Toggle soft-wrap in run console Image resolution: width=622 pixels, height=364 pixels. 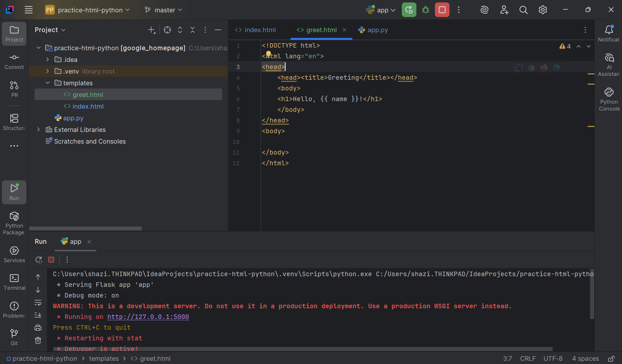pyautogui.click(x=38, y=303)
